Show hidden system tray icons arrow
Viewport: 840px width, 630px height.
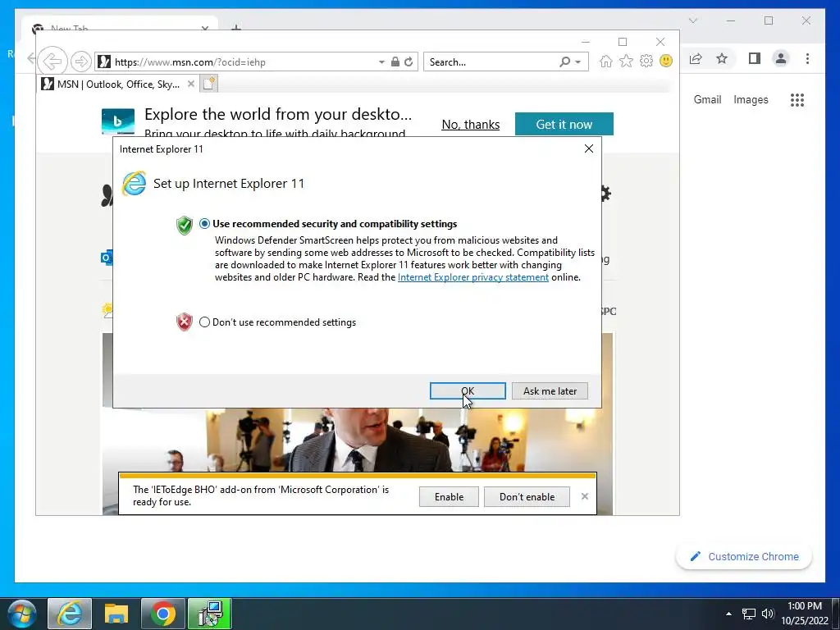point(728,614)
